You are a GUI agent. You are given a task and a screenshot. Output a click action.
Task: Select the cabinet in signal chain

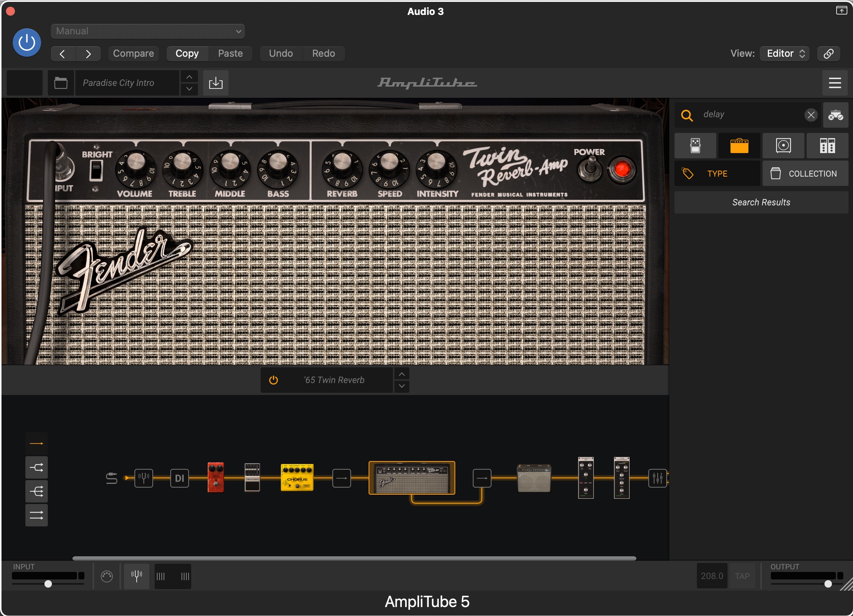[x=534, y=478]
